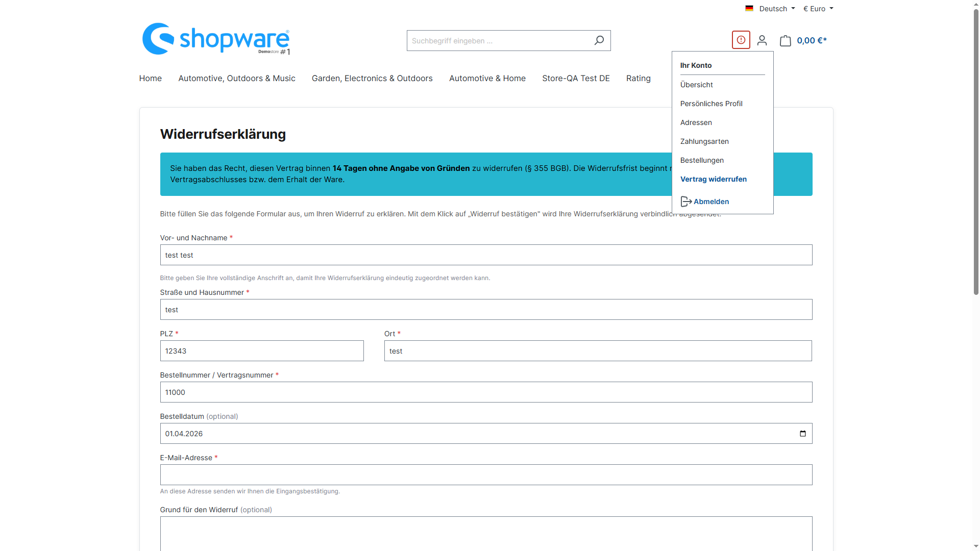Viewport: 980px width, 551px height.
Task: Focus the PLZ input field
Action: 262,351
